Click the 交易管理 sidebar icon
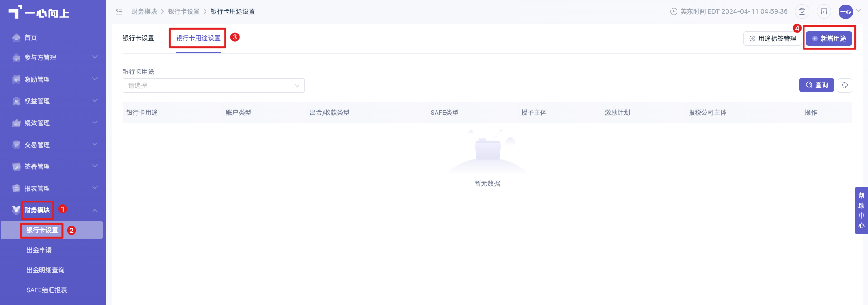Viewport: 868px width, 305px height. tap(16, 145)
